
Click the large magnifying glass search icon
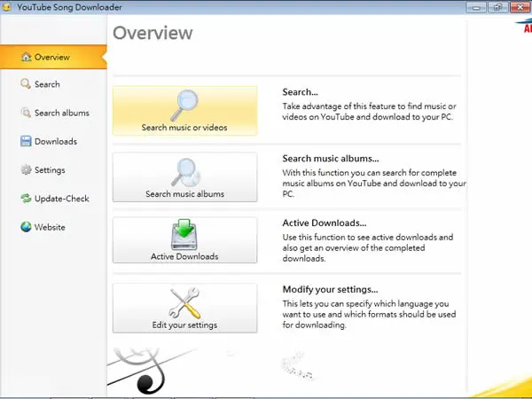184,106
